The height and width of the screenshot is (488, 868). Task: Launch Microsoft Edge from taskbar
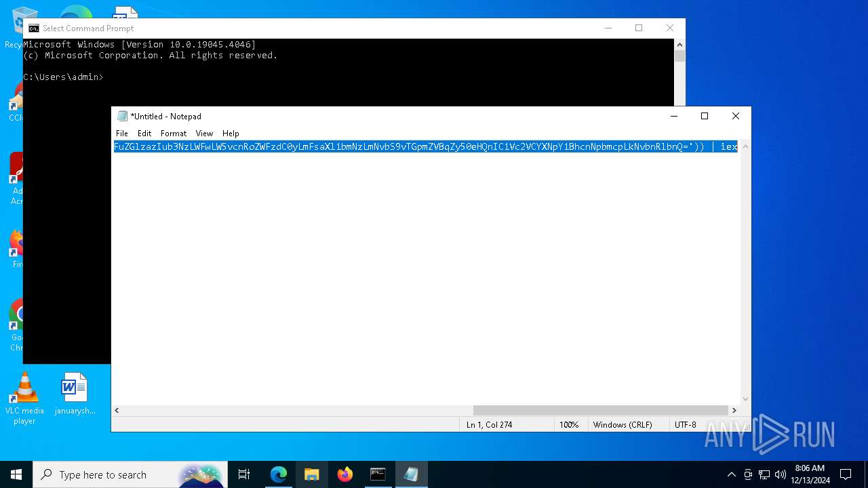click(279, 474)
